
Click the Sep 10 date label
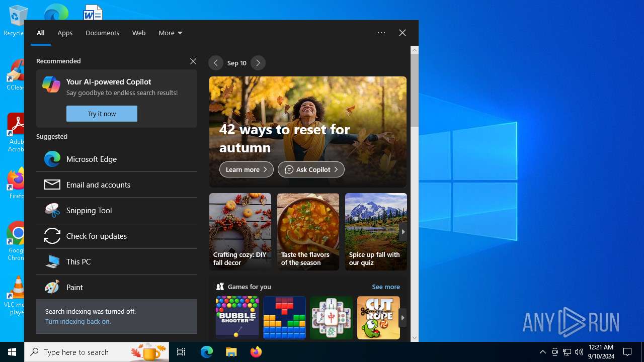(237, 63)
